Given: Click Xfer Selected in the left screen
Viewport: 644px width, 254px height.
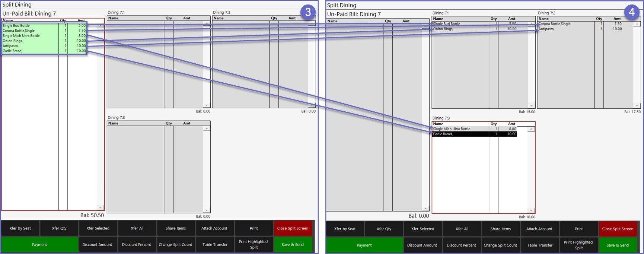Looking at the screenshot, I should 98,228.
